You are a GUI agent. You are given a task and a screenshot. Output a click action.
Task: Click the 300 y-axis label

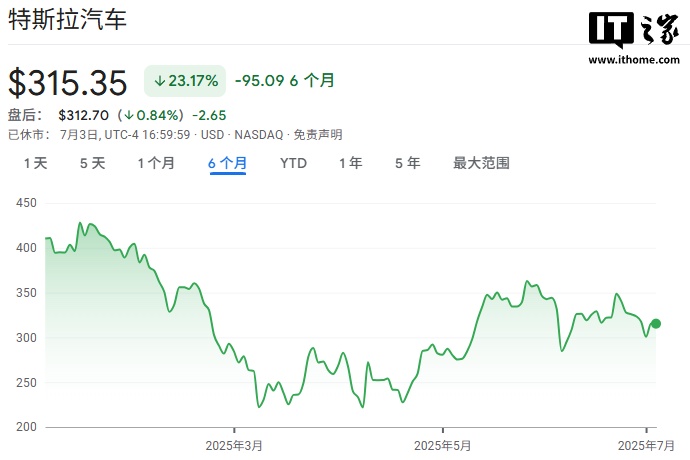coord(26,338)
